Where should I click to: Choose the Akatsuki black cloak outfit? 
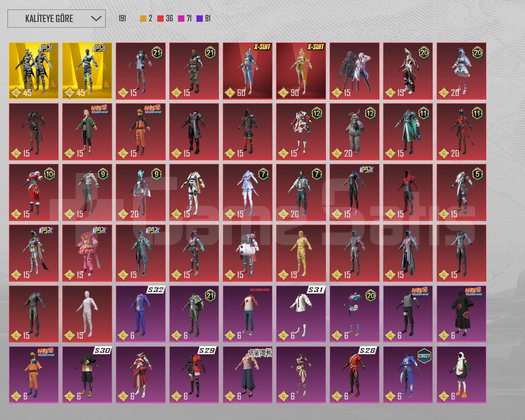(461, 314)
